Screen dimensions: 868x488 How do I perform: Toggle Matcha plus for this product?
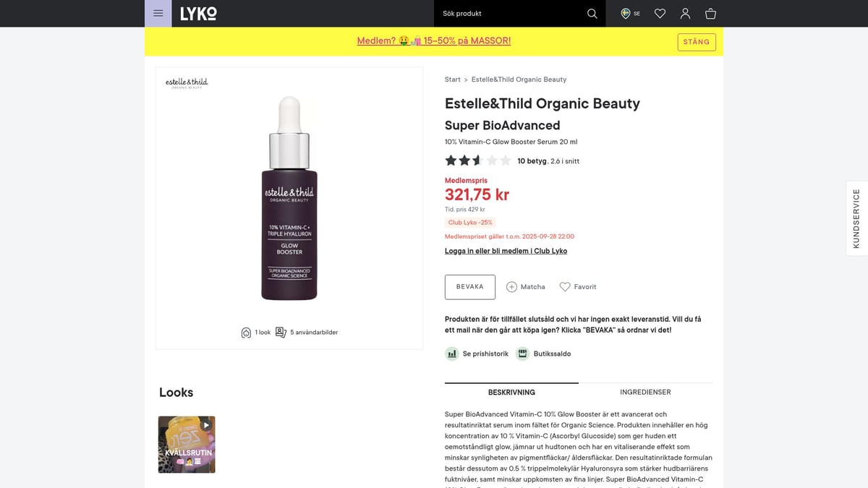(x=511, y=287)
